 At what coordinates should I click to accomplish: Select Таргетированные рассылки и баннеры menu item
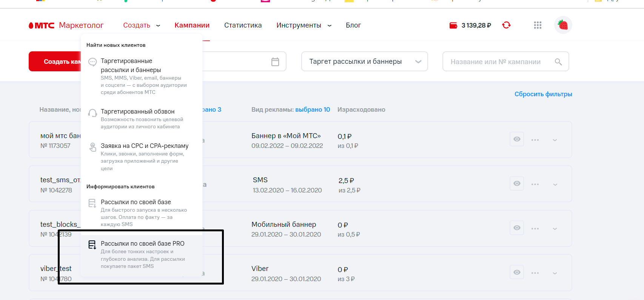tap(142, 76)
